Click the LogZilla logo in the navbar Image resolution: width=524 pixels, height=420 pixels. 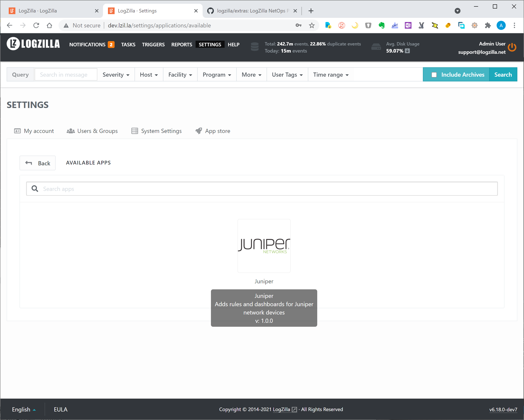pyautogui.click(x=33, y=44)
